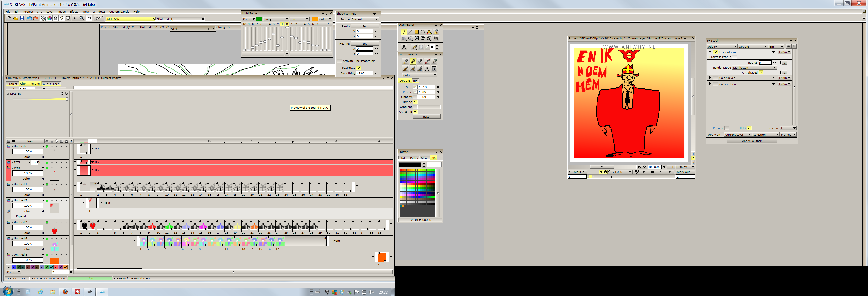Open the Shape Settings Source dropdown

point(365,19)
